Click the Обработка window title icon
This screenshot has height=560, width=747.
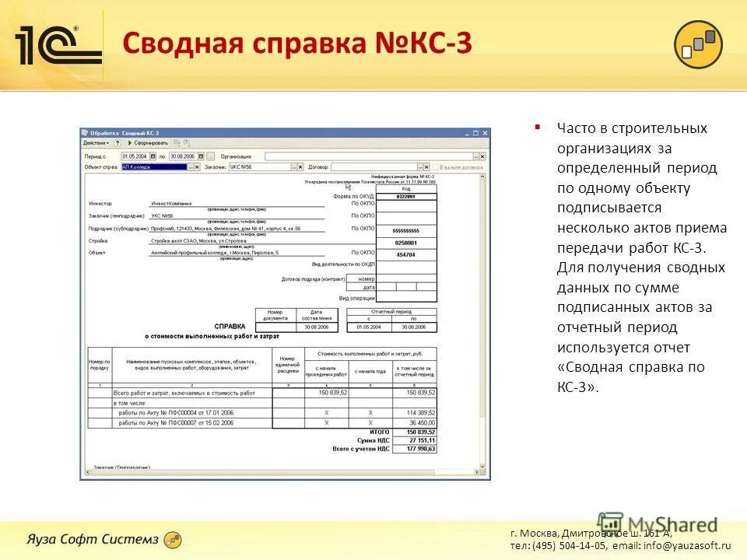pos(86,133)
